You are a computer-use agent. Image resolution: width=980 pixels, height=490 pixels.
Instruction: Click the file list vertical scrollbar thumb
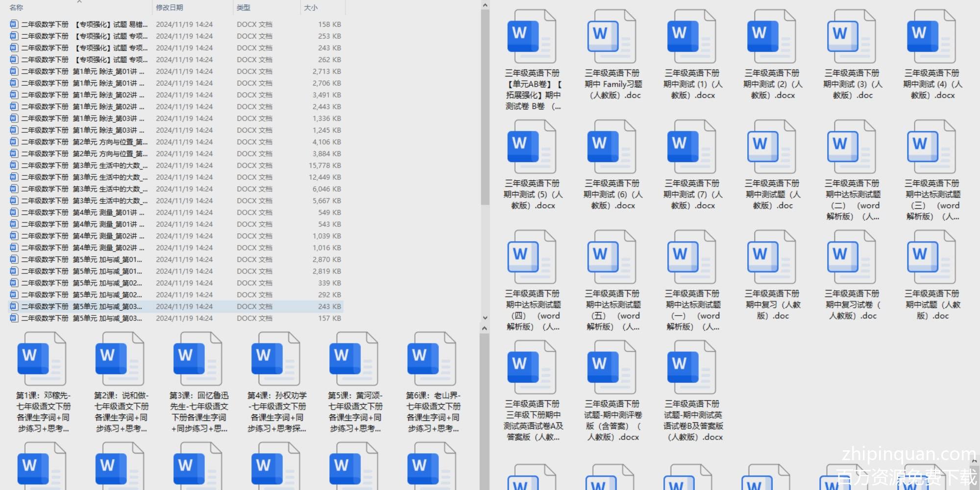(485, 108)
